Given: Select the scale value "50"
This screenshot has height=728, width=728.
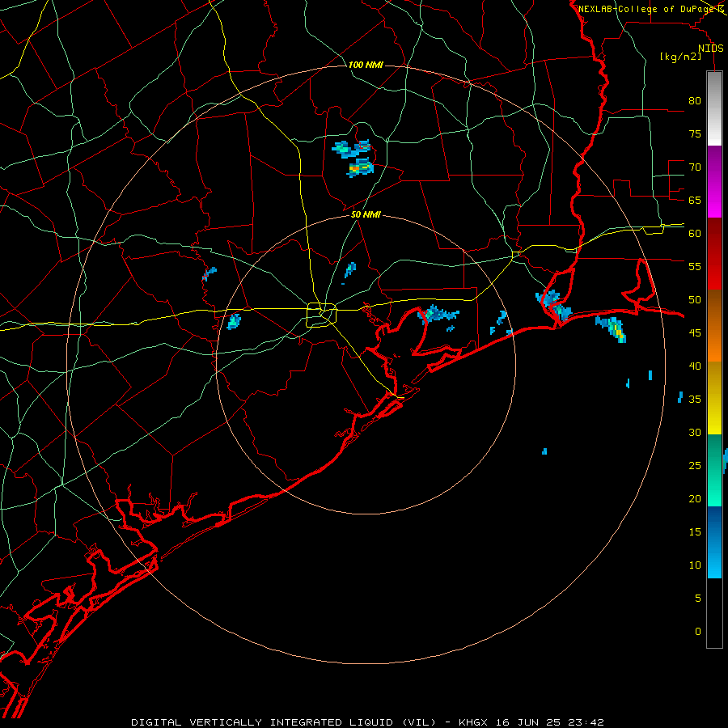Looking at the screenshot, I should click(695, 299).
